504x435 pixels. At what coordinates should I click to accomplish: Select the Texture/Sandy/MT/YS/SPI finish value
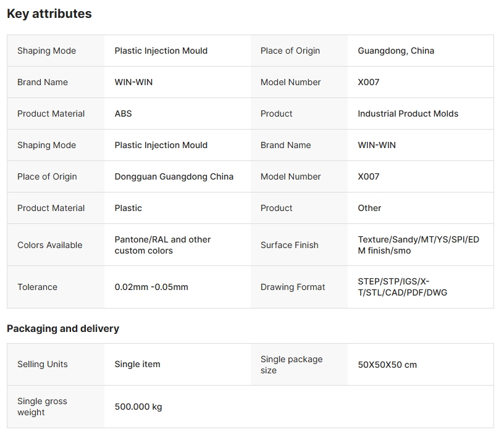pos(418,245)
